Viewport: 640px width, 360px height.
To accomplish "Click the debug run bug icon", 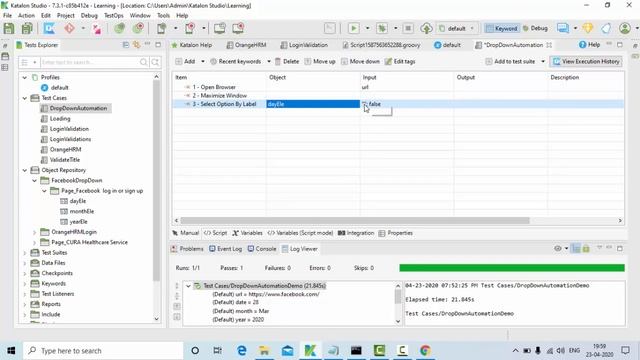I will click(382, 28).
